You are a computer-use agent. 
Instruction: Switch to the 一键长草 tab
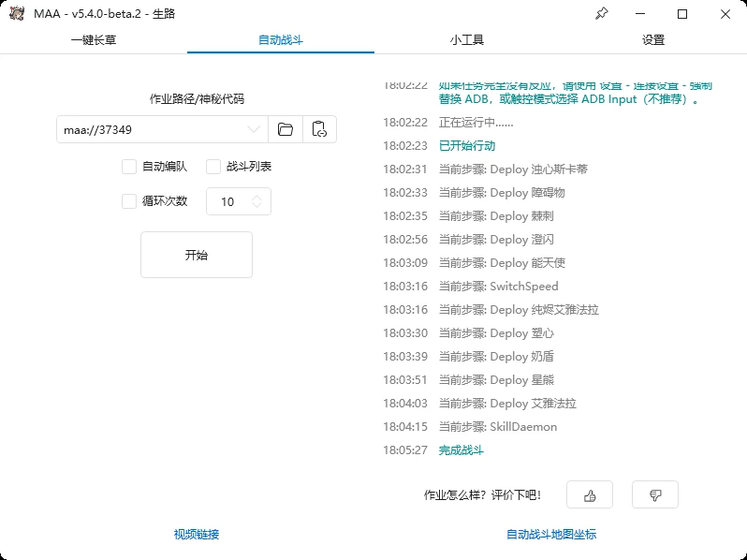point(94,40)
